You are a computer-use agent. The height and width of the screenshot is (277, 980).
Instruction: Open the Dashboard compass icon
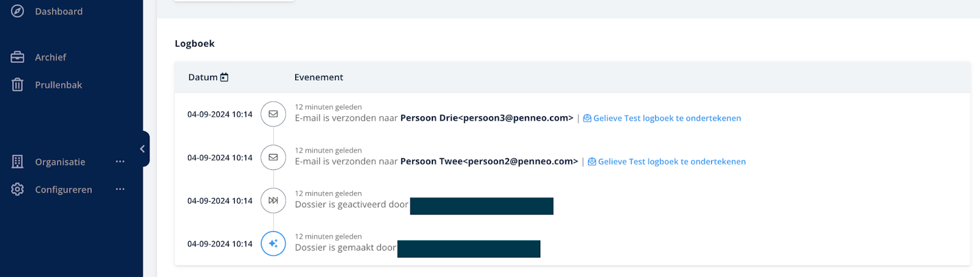pyautogui.click(x=18, y=11)
